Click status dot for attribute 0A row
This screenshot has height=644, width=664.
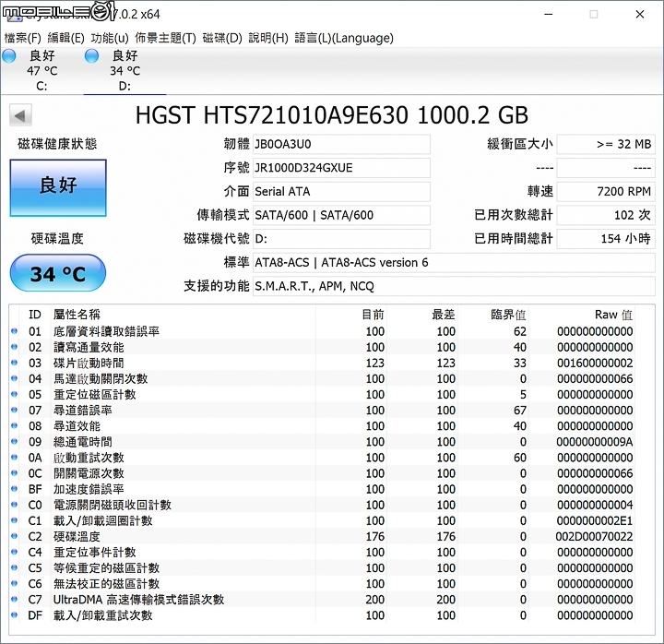[14, 458]
